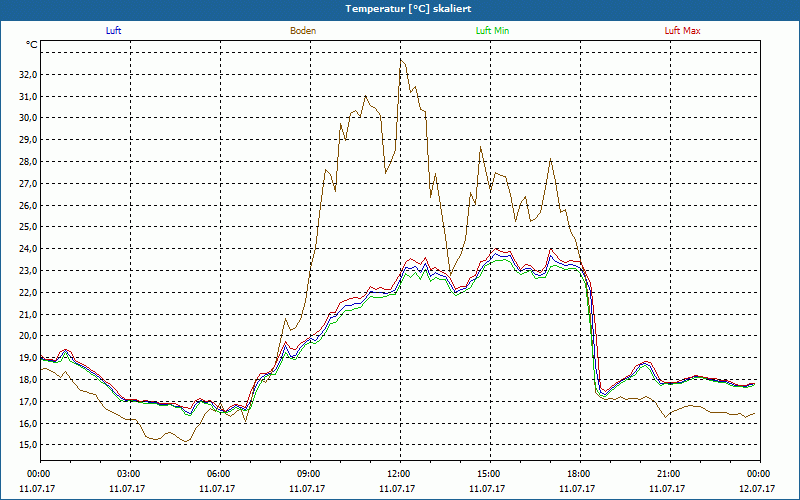Click the 27,0 y-axis value
This screenshot has width=800, height=500.
point(28,184)
